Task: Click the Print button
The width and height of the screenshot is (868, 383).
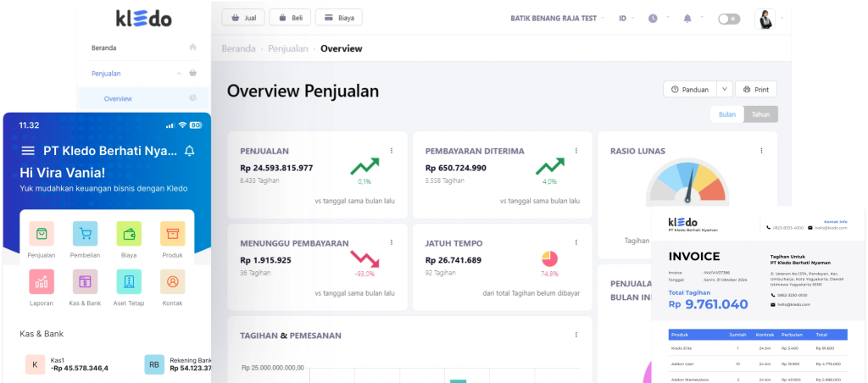Action: pos(756,89)
